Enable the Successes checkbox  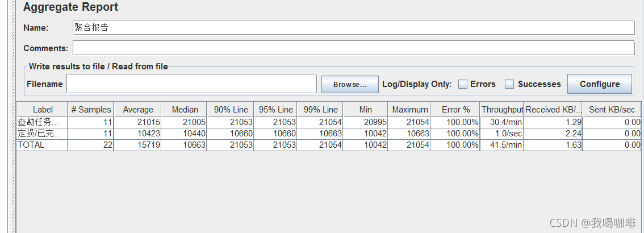(x=509, y=84)
